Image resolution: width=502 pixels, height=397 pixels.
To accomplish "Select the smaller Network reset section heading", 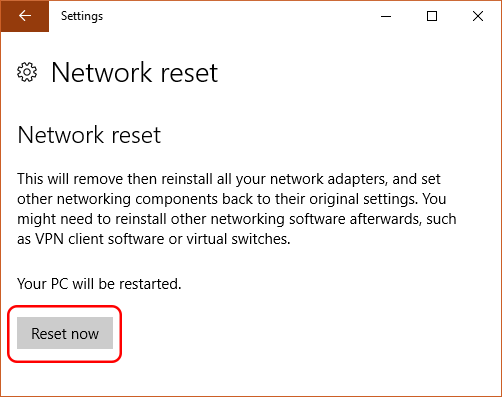I will click(89, 135).
